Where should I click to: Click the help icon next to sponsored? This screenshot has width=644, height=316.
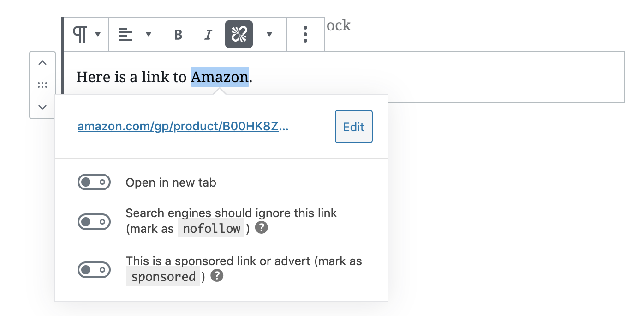coord(217,276)
